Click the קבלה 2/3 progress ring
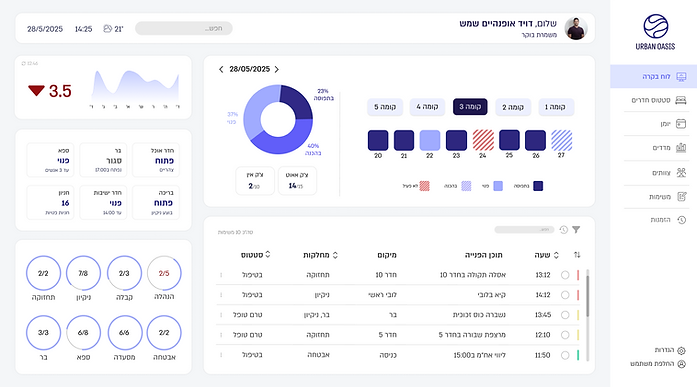697x387 pixels. pos(124,273)
